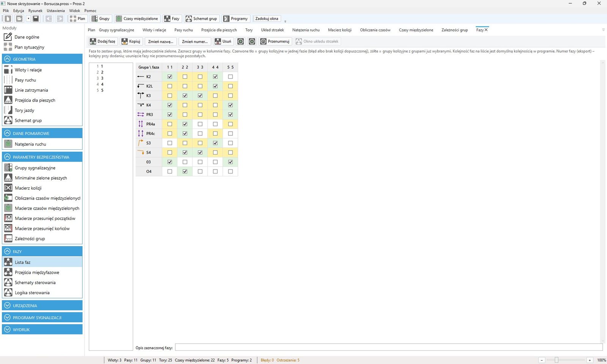Image resolution: width=607 pixels, height=364 pixels.
Task: Open Natężenia ruchu in Dane pomiarowe
Action: (x=30, y=144)
